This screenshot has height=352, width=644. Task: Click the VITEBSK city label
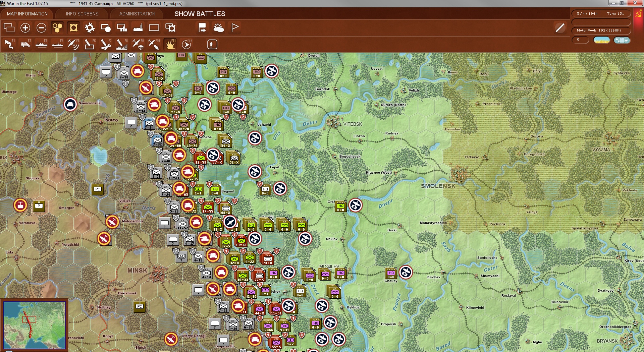pos(353,124)
